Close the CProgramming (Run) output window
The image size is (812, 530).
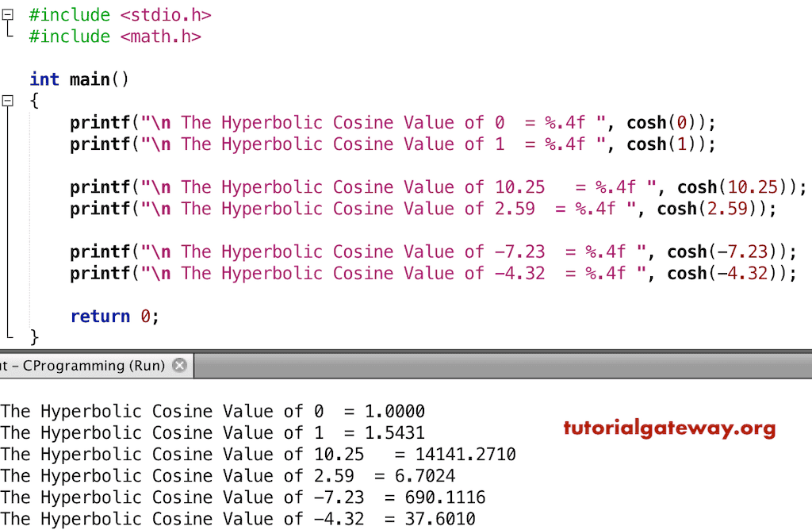click(179, 365)
